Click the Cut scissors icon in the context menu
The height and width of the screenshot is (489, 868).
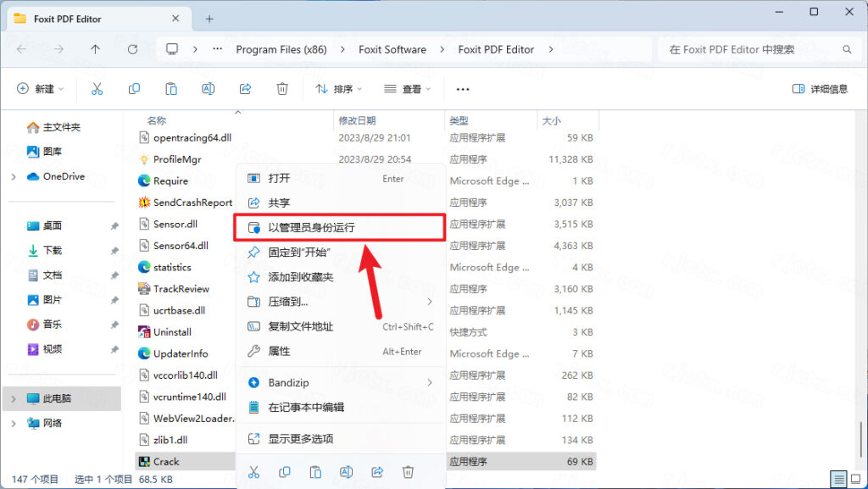[x=253, y=472]
